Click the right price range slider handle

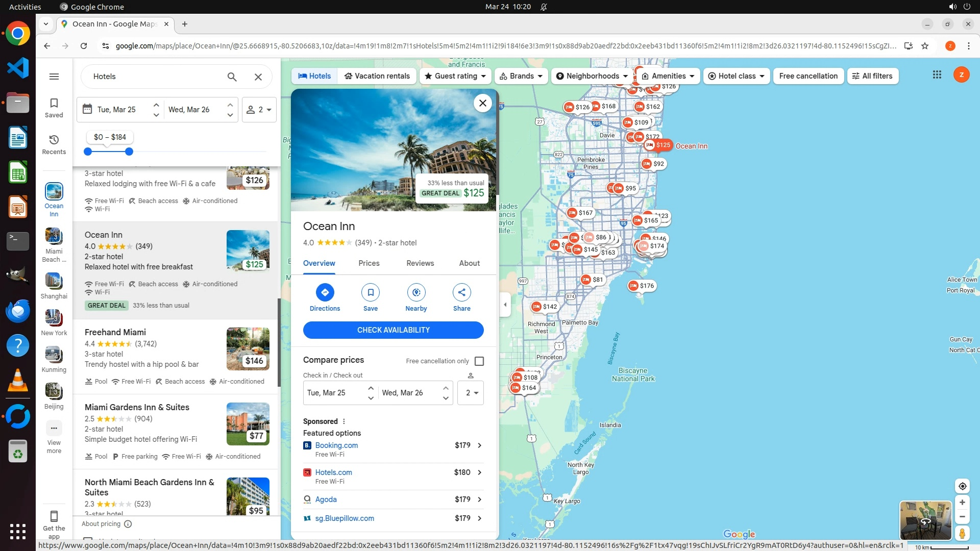coord(129,152)
